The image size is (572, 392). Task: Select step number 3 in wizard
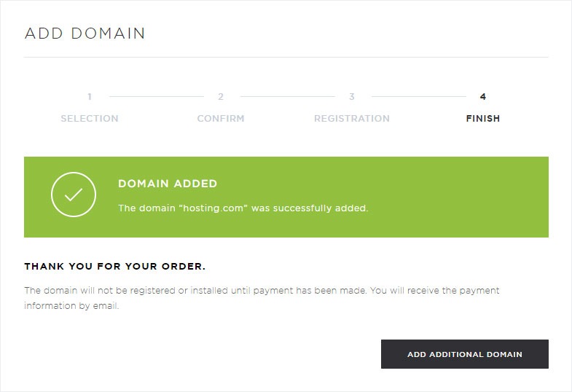tap(352, 97)
